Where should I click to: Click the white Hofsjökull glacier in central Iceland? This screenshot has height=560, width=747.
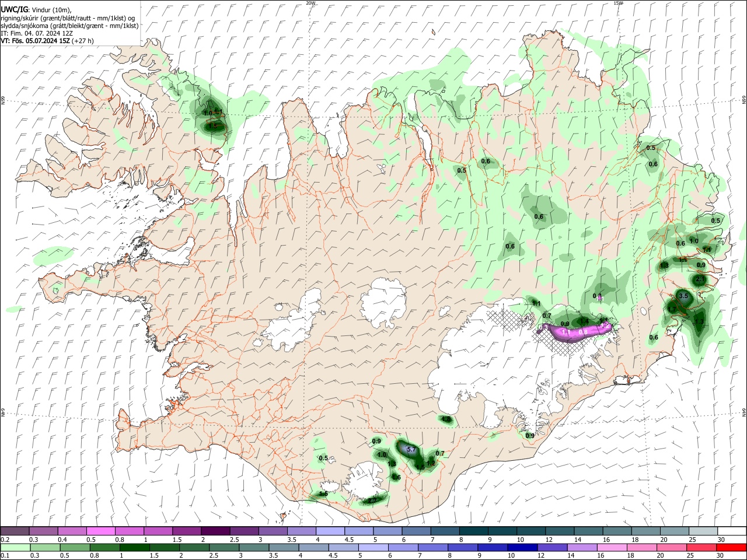coord(383,302)
